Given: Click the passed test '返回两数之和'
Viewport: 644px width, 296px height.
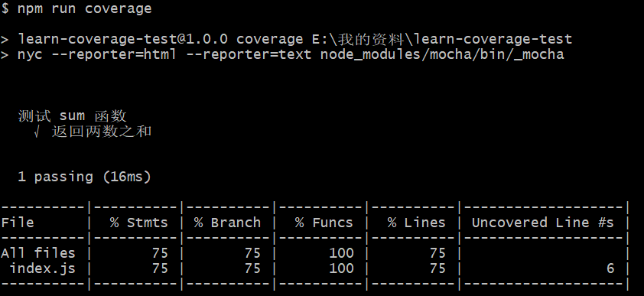Looking at the screenshot, I should point(102,132).
